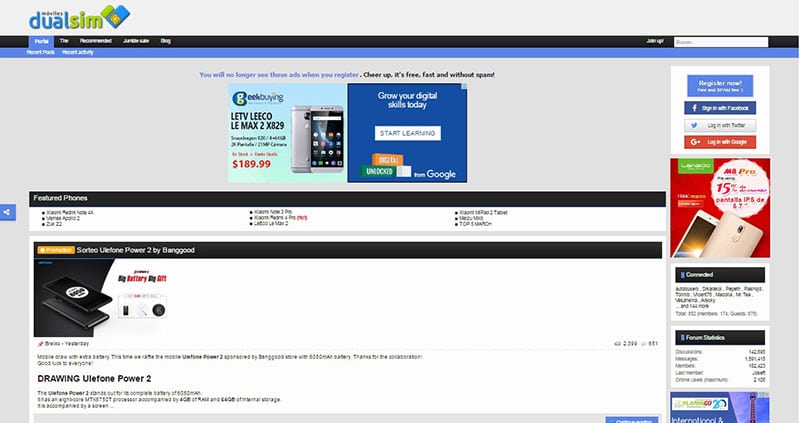Open Meizu M3s featured link
The width and height of the screenshot is (800, 423).
click(x=471, y=218)
